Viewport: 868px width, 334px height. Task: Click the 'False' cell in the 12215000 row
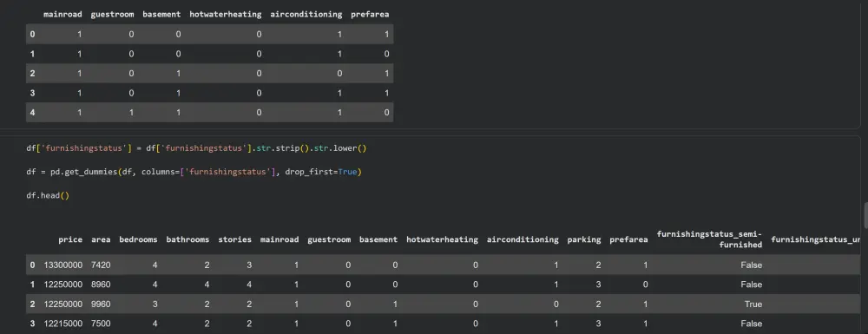[751, 324]
